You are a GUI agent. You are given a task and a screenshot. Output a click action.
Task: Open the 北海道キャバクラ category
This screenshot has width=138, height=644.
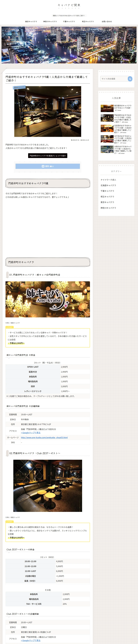click(108, 185)
